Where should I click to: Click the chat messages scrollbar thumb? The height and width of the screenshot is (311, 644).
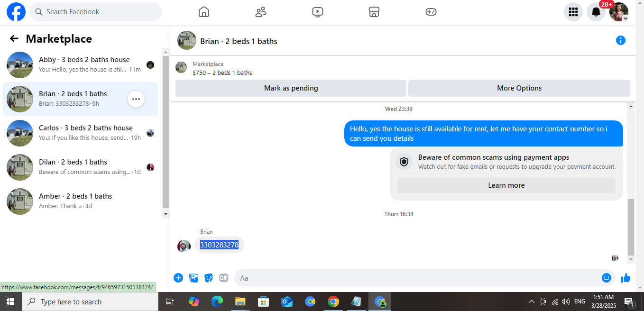[631, 228]
